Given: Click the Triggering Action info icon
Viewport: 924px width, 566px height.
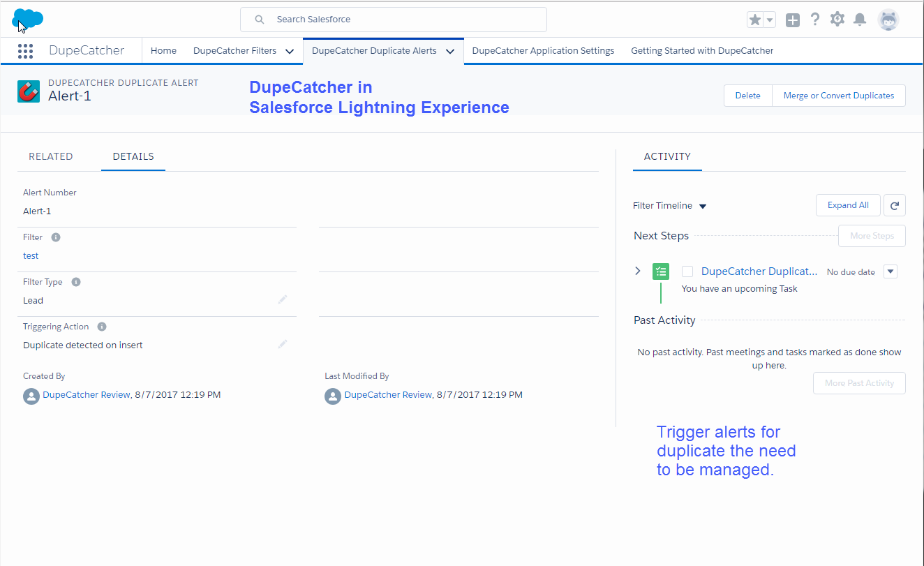Looking at the screenshot, I should tap(102, 327).
